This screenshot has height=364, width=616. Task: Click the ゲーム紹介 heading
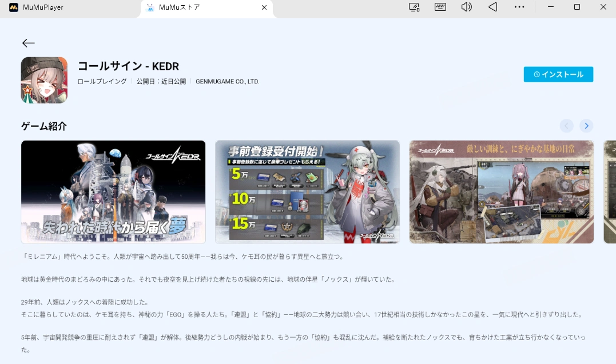[x=44, y=126]
